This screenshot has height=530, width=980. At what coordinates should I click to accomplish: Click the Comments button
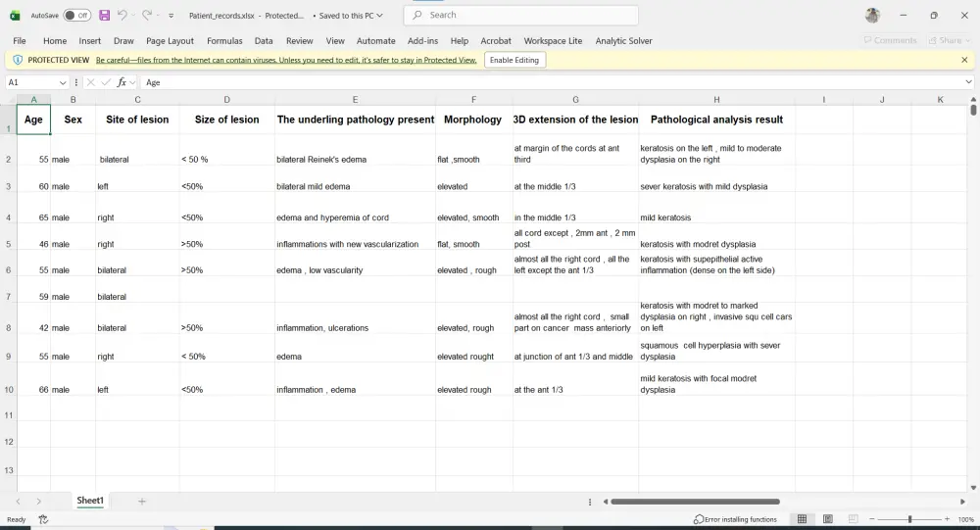(x=890, y=40)
